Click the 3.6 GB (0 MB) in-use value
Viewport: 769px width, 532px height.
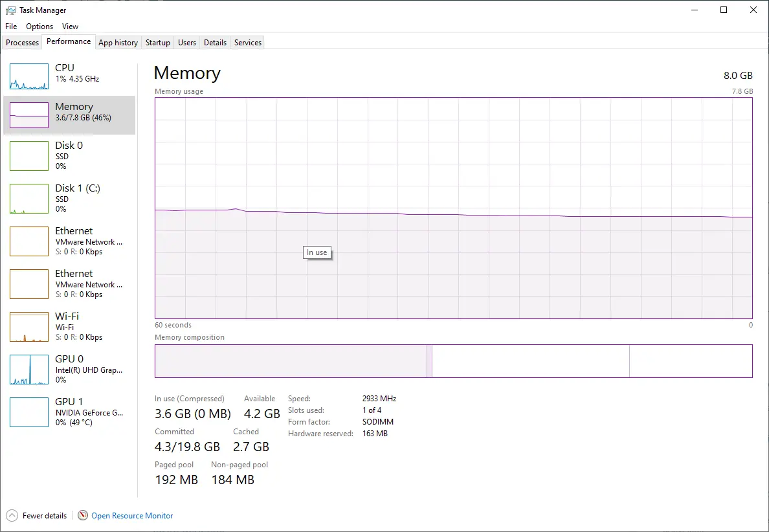[x=193, y=414]
